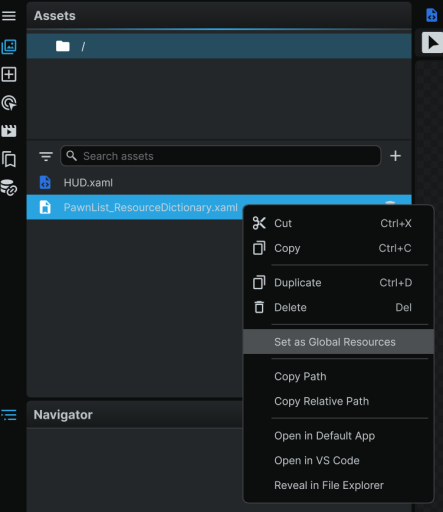Select the root folder row "/"
The image size is (443, 512).
coord(219,46)
